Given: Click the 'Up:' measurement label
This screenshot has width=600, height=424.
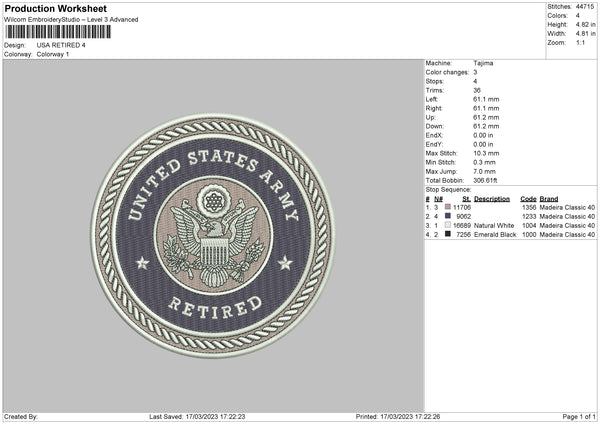Looking at the screenshot, I should (x=430, y=117).
